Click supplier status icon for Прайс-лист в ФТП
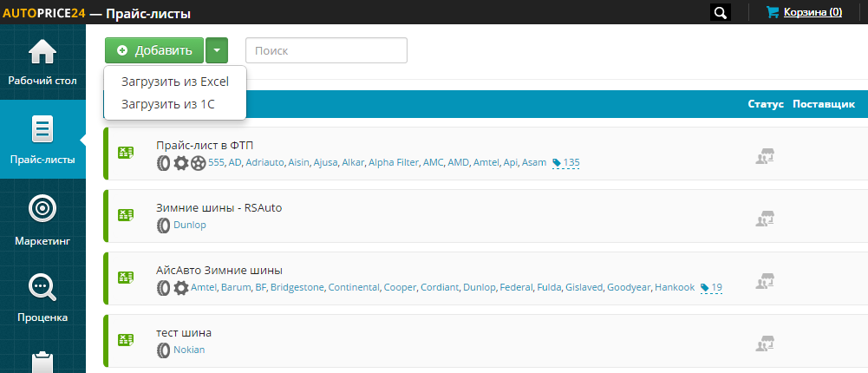Image resolution: width=868 pixels, height=373 pixels. tap(765, 157)
